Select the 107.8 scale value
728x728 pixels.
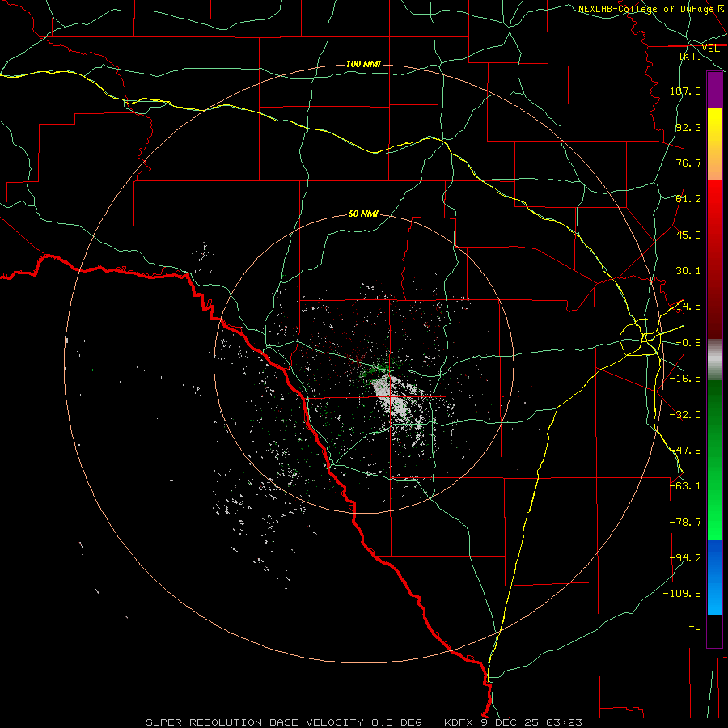coord(685,91)
